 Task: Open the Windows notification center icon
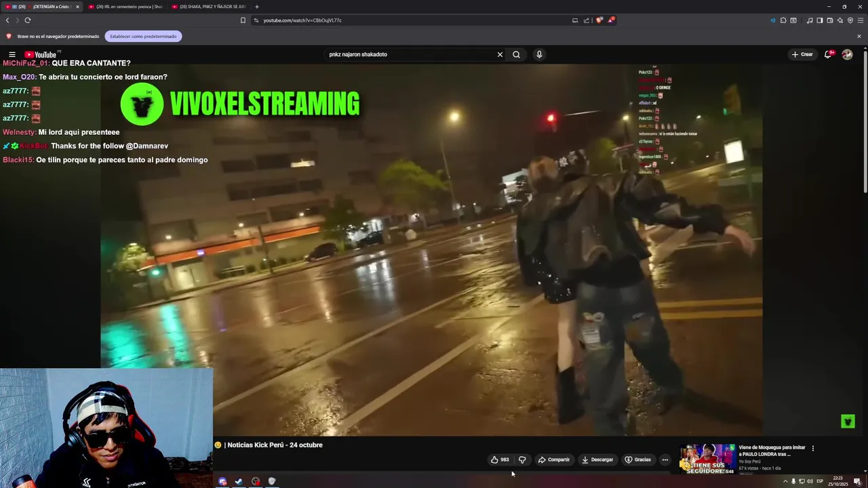click(857, 481)
